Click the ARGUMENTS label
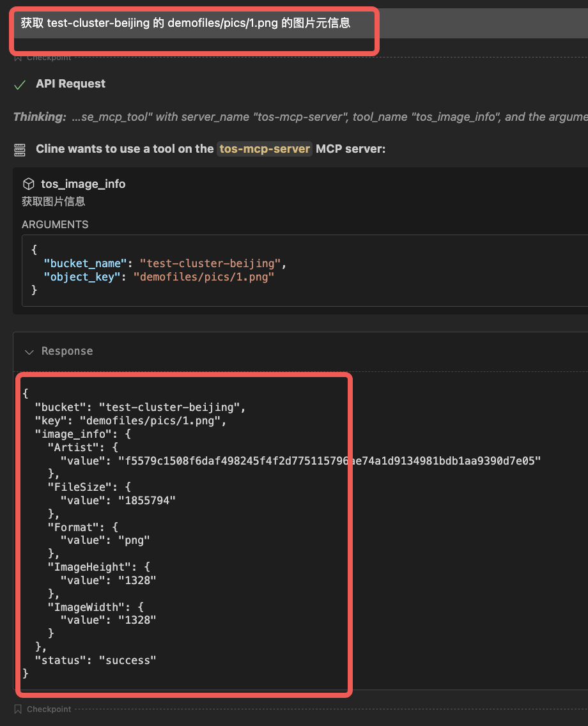The width and height of the screenshot is (588, 726). coord(55,224)
